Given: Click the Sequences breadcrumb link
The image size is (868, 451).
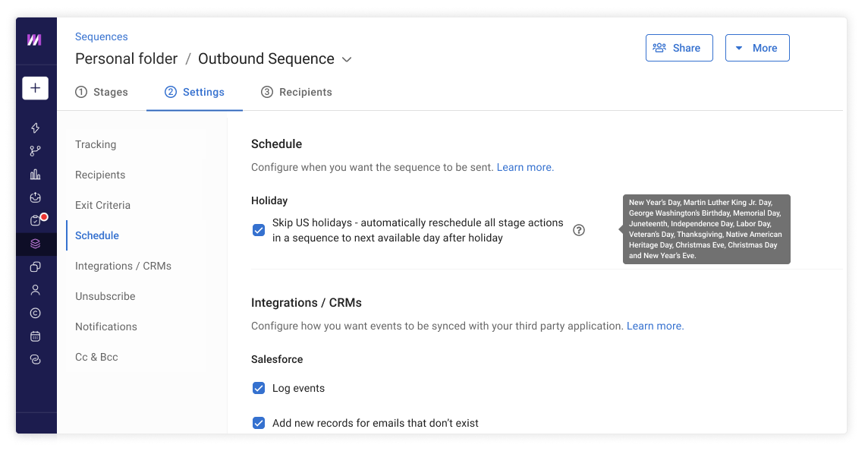Looking at the screenshot, I should [x=101, y=36].
